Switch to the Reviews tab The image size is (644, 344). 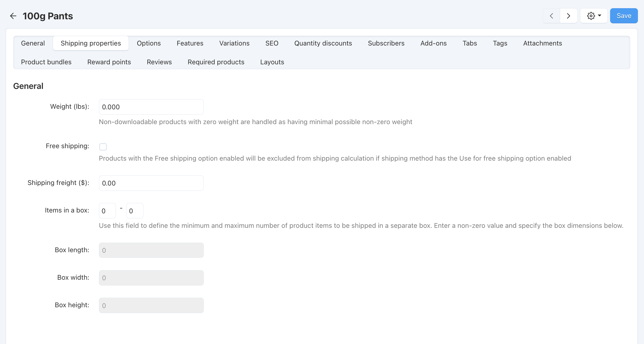coord(159,62)
